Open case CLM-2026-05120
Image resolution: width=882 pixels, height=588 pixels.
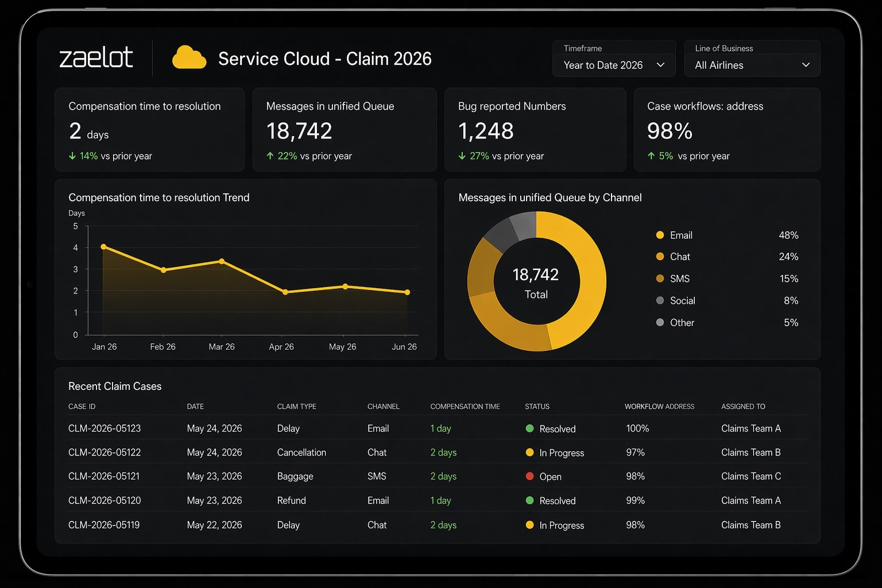pos(105,500)
